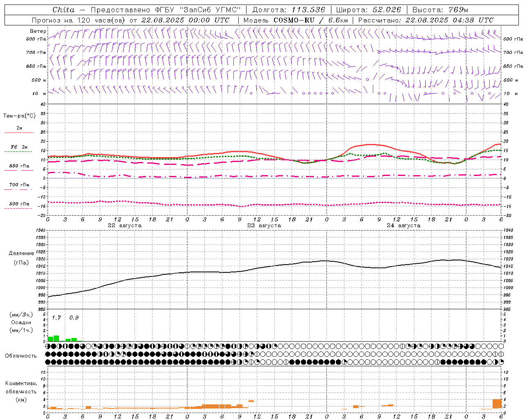Click the date label "23 августа"
This screenshot has width=525, height=420.
tap(264, 226)
